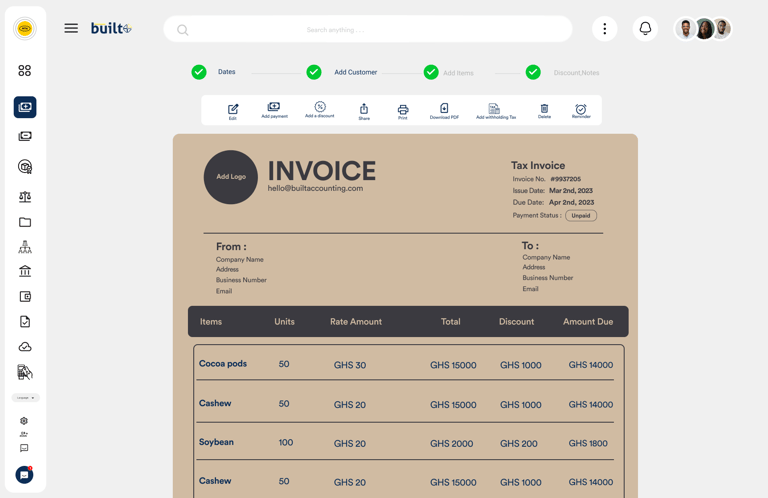
Task: Open the document checkmark icon in the sidebar
Action: coord(25,321)
